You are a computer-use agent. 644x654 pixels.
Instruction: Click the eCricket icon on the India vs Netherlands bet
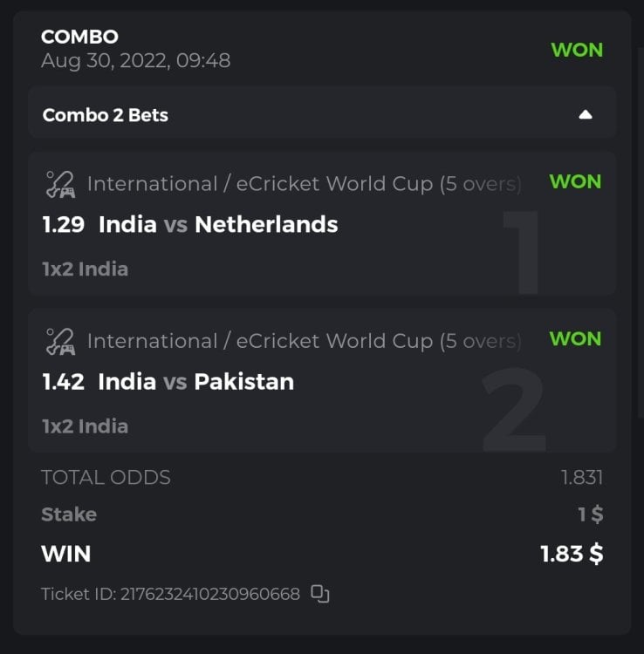(60, 184)
